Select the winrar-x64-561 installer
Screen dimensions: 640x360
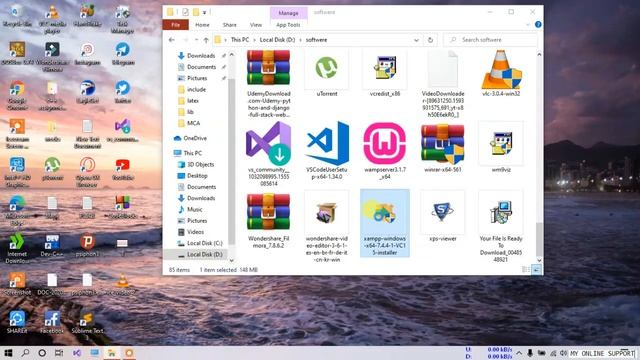click(x=442, y=147)
